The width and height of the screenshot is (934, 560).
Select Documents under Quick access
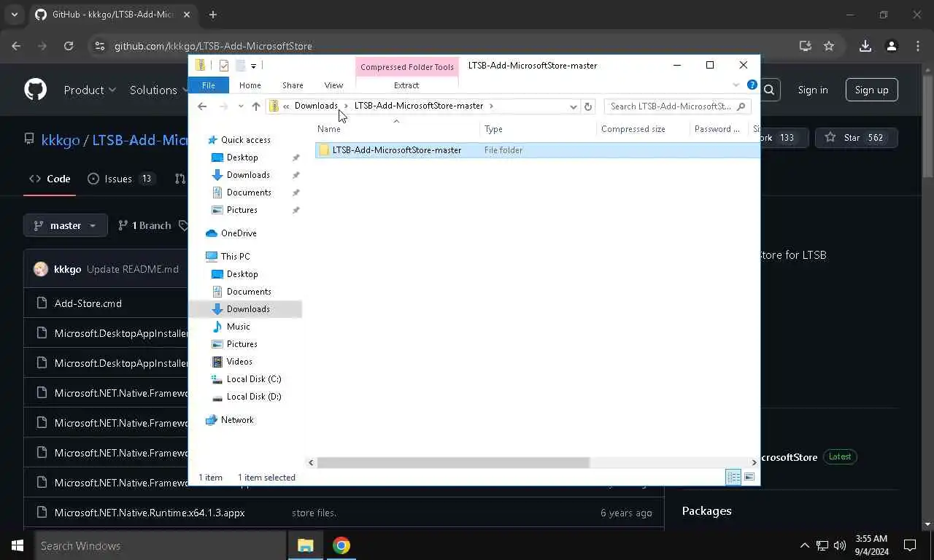(x=249, y=192)
